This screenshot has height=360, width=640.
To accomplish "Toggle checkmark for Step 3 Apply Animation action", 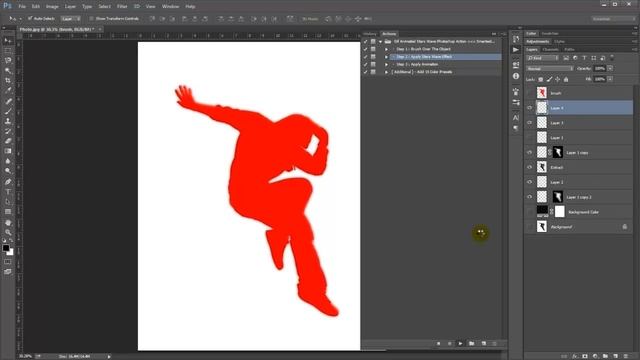I will [365, 64].
